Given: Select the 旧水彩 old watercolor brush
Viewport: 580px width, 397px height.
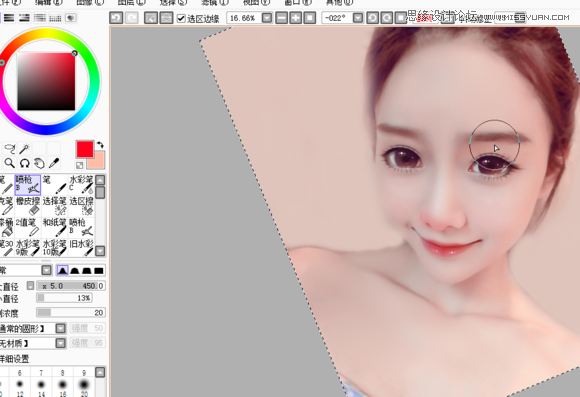Looking at the screenshot, I should click(x=81, y=248).
